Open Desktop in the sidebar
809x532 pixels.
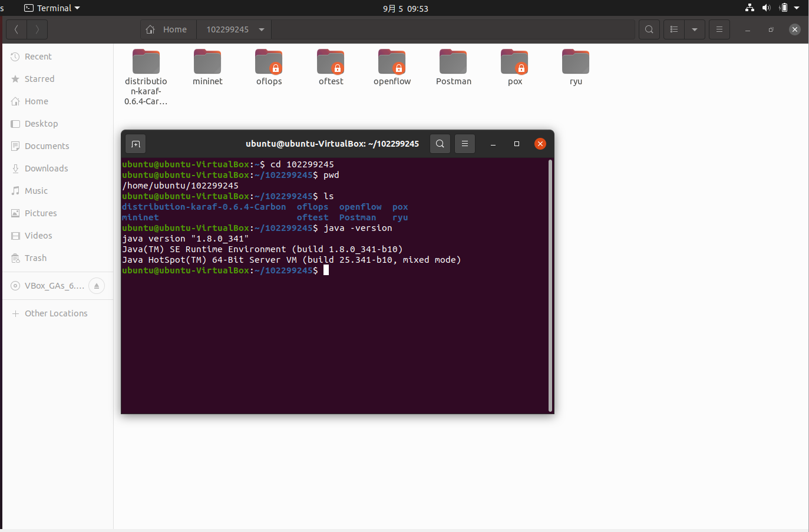pyautogui.click(x=58, y=124)
